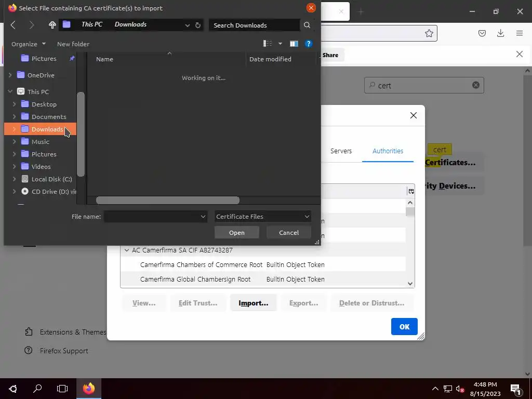Refresh the Downloads folder listing
Screen dimensions: 532x399
point(198,25)
